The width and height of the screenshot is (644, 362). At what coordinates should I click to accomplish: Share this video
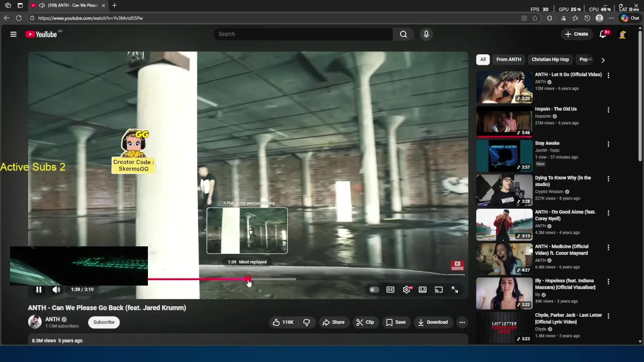[334, 322]
